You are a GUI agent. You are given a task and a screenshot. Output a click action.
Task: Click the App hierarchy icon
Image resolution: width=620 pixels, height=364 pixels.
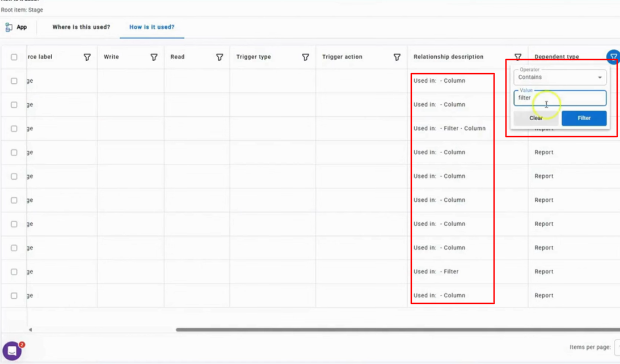[x=9, y=27]
